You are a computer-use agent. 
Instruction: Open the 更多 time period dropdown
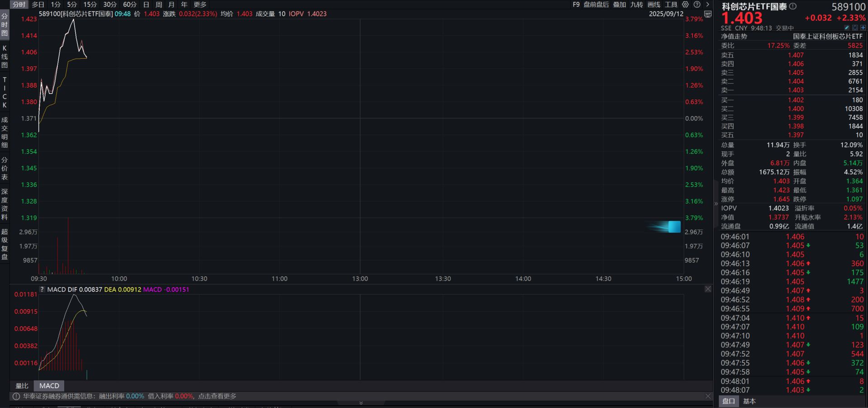200,5
